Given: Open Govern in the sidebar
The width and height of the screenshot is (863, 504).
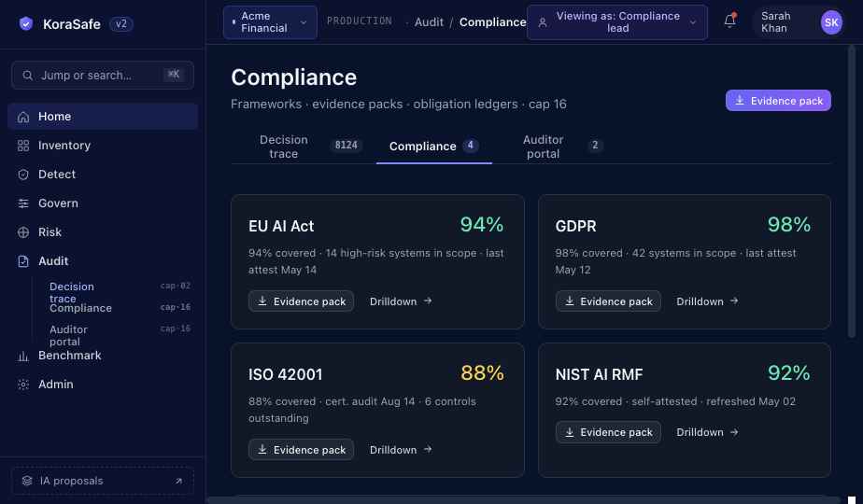Looking at the screenshot, I should 103,203.
